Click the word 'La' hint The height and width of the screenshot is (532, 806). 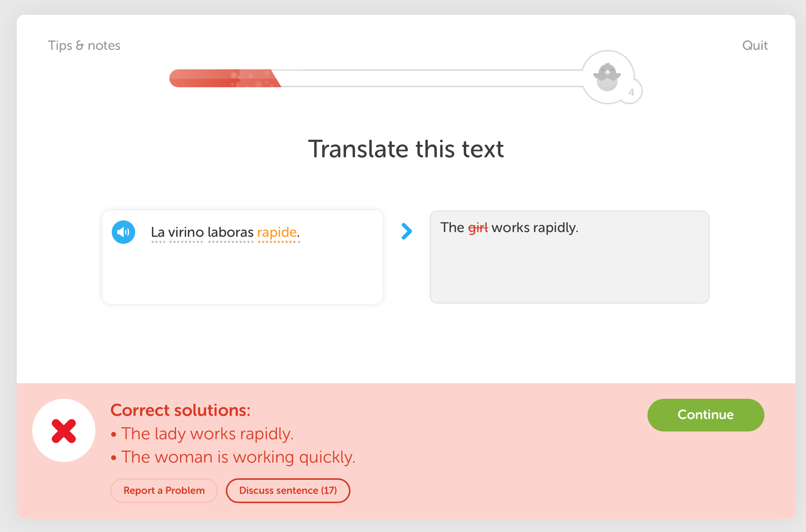[x=158, y=232]
